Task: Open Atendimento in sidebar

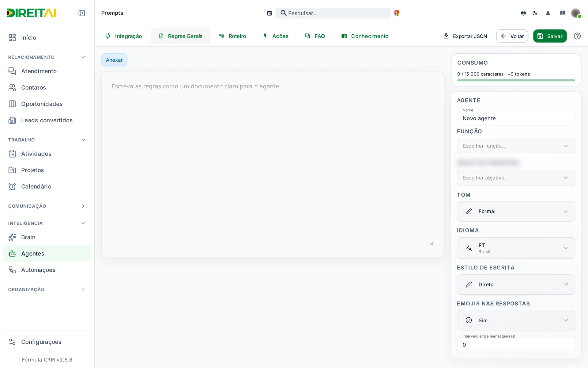Action: (x=47, y=71)
